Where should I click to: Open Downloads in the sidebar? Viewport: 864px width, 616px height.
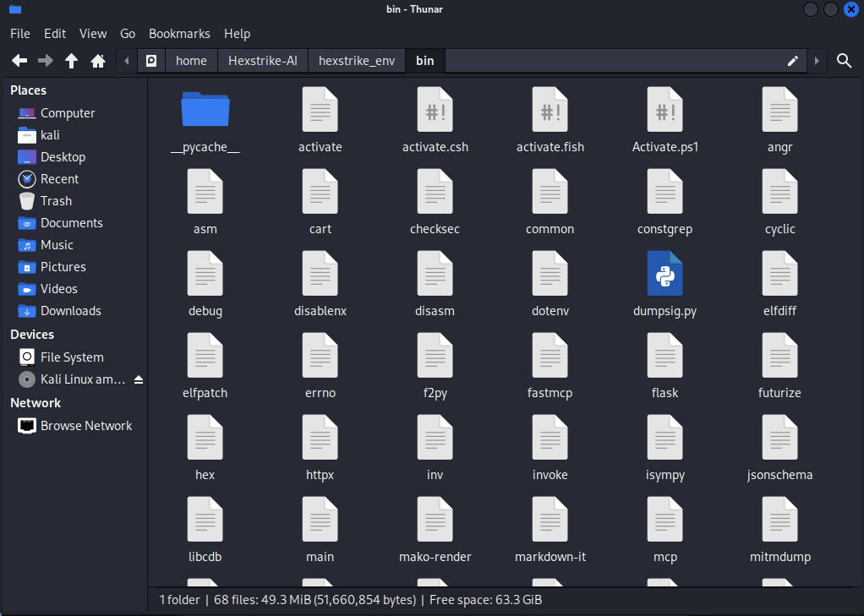point(70,311)
